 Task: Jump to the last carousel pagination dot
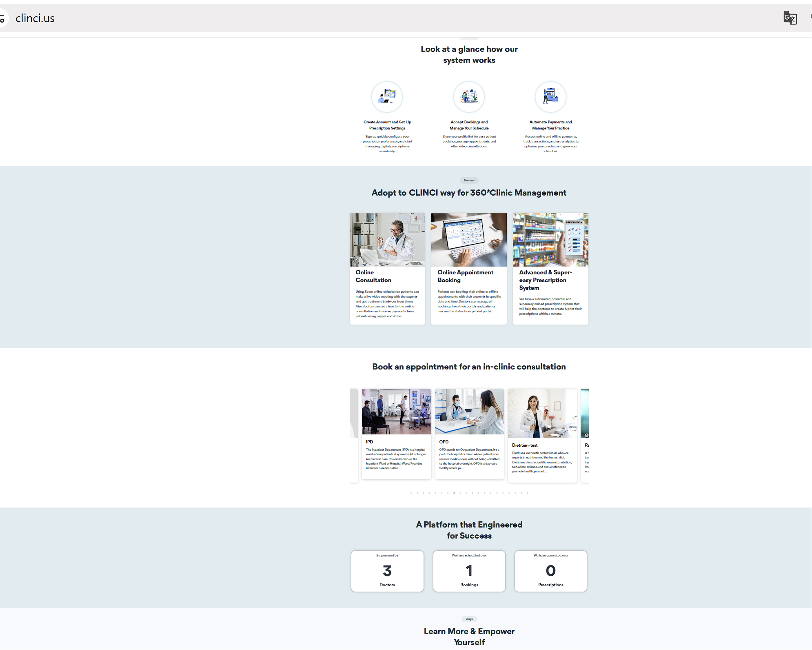coord(527,493)
